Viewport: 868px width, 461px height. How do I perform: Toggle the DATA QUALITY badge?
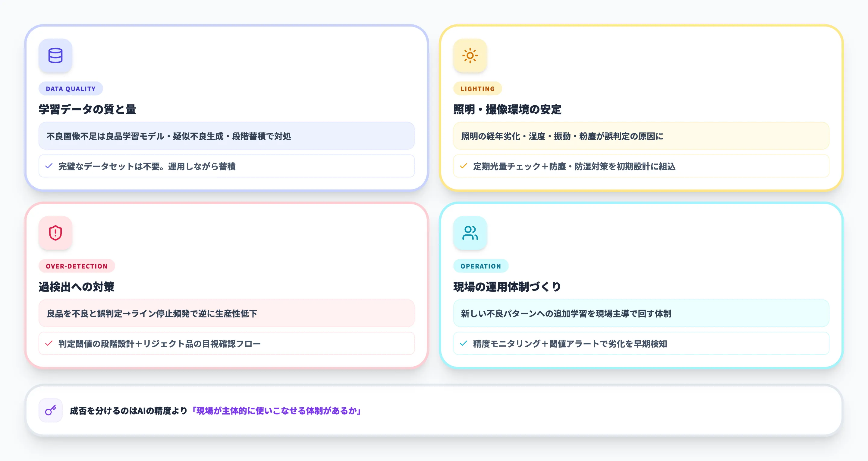[x=71, y=88]
